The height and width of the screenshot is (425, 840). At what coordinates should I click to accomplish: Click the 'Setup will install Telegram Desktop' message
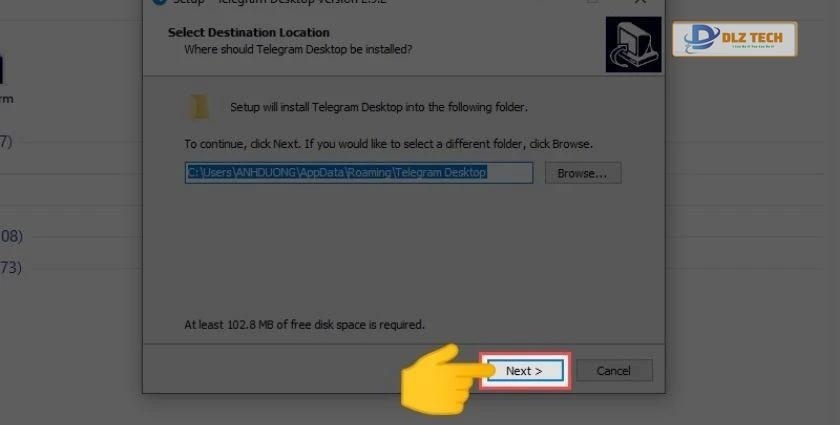pos(379,107)
